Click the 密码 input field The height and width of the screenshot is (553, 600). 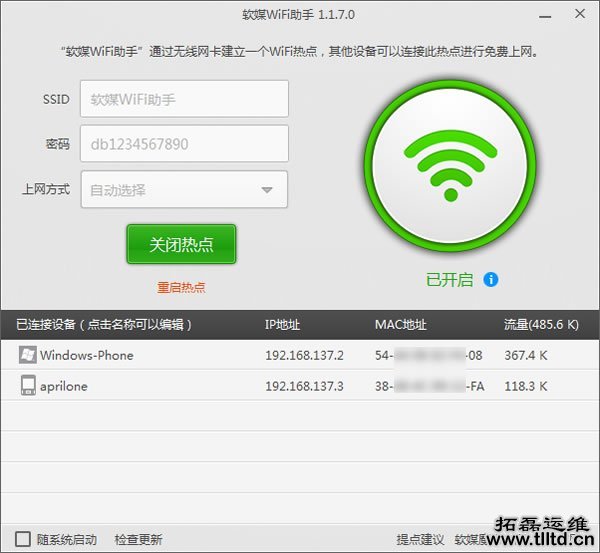pyautogui.click(x=184, y=144)
